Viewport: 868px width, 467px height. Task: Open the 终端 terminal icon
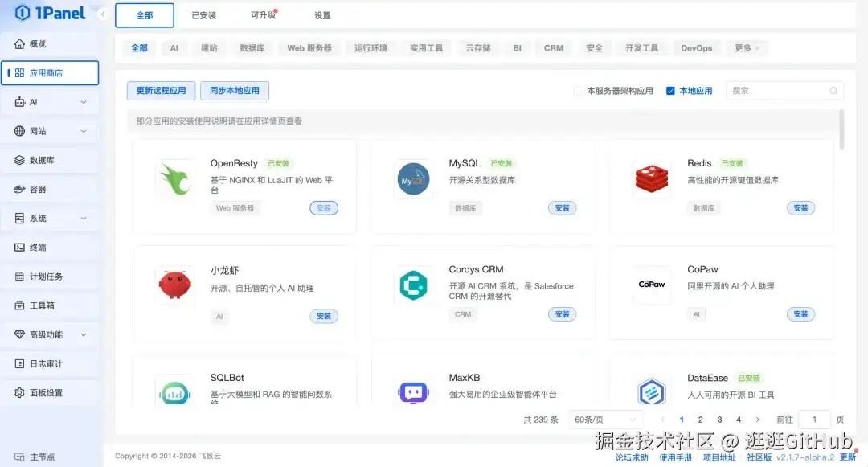click(x=19, y=248)
